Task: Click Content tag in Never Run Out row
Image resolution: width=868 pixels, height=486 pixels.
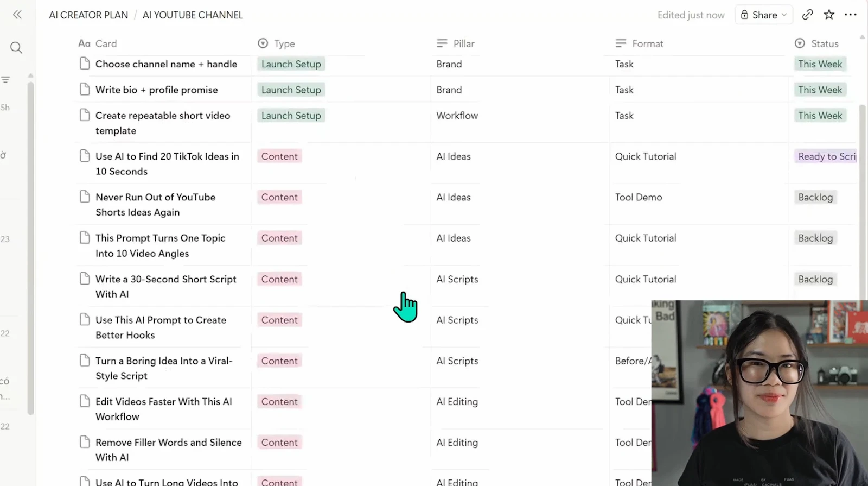Action: (x=279, y=197)
